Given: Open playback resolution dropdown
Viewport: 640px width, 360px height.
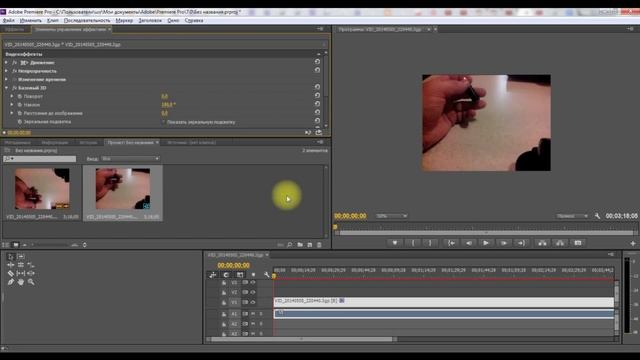Looking at the screenshot, I should point(572,216).
